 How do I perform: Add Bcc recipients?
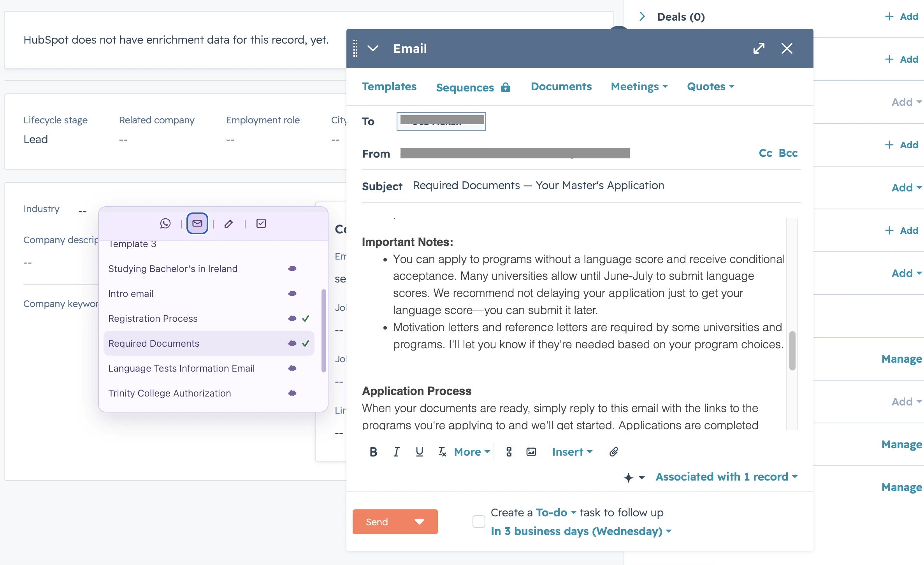[788, 153]
